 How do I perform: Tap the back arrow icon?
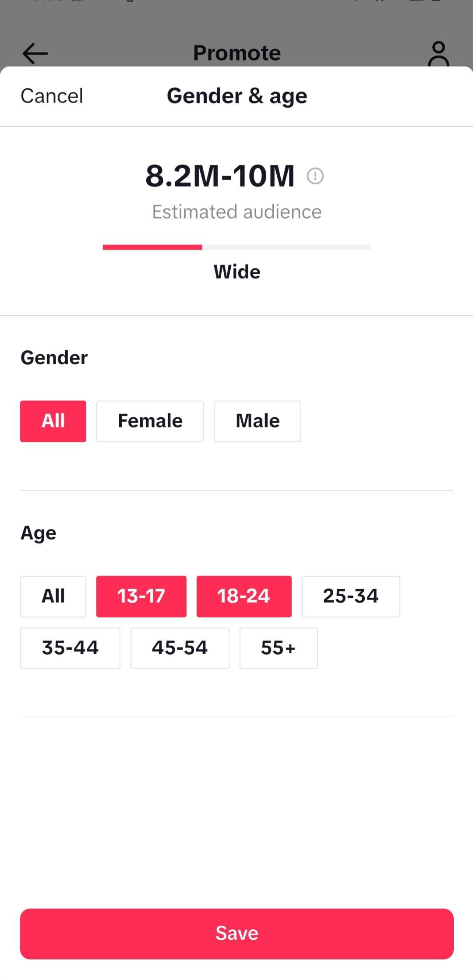(35, 53)
